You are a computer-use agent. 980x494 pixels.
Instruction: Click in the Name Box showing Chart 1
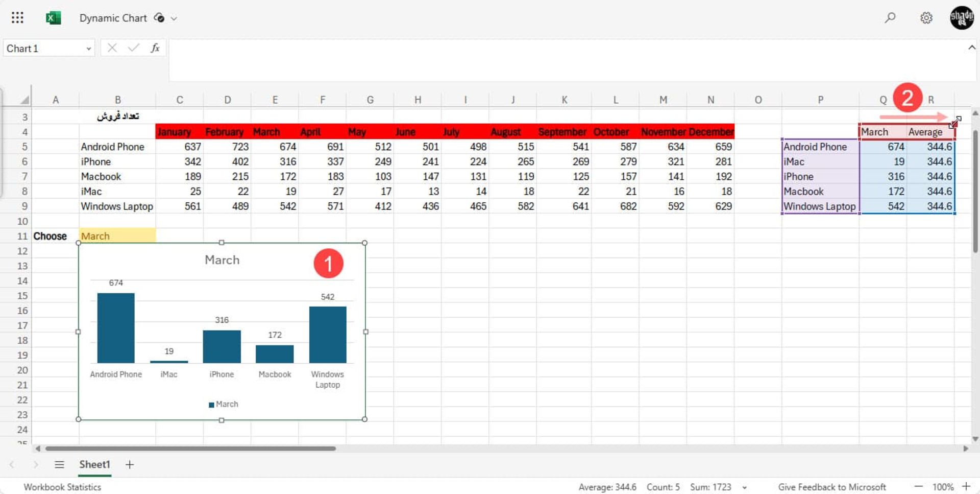(x=43, y=49)
